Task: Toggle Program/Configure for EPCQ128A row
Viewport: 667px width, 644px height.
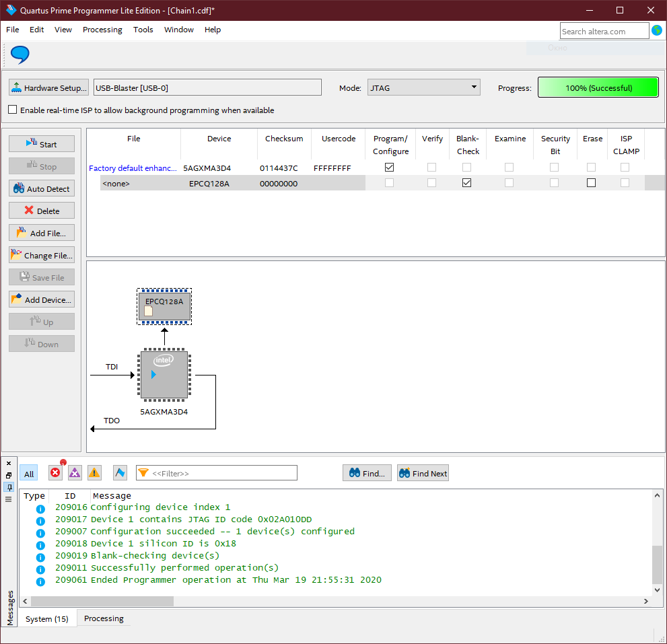Action: pyautogui.click(x=389, y=182)
